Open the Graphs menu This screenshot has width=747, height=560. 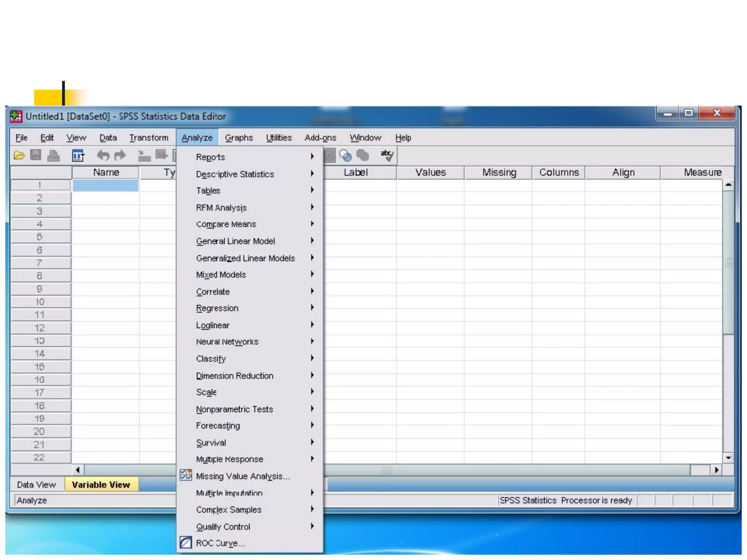[x=239, y=138]
